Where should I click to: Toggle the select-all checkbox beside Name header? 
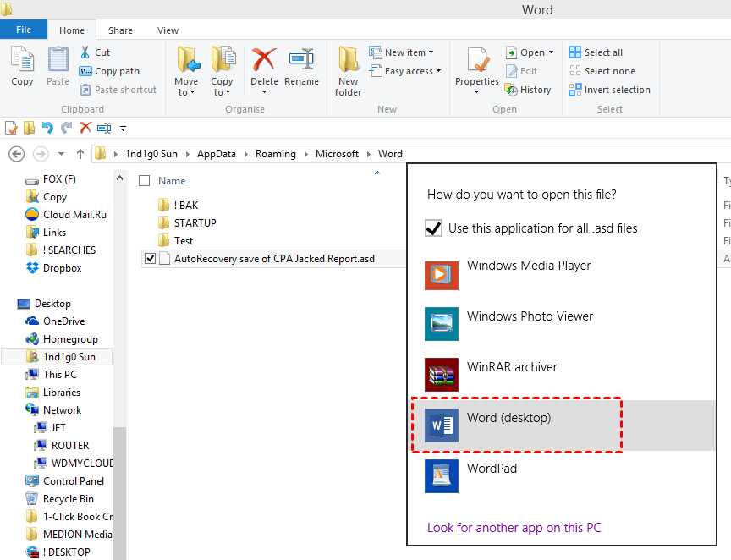(145, 181)
